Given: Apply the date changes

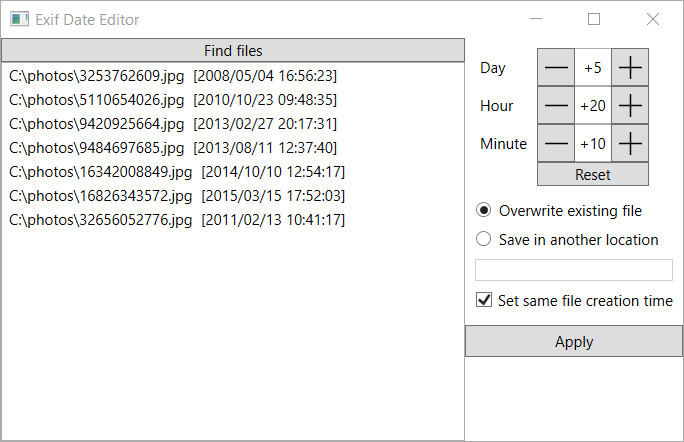Looking at the screenshot, I should coord(574,341).
